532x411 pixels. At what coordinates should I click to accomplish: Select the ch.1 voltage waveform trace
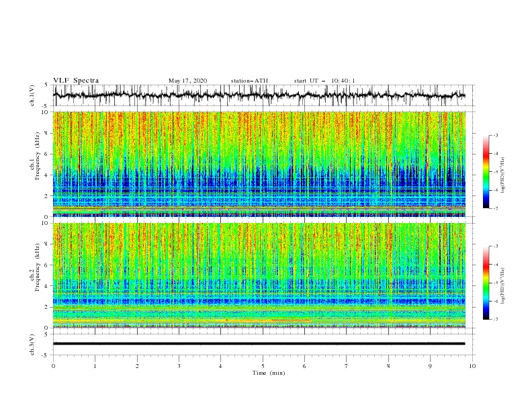259,95
